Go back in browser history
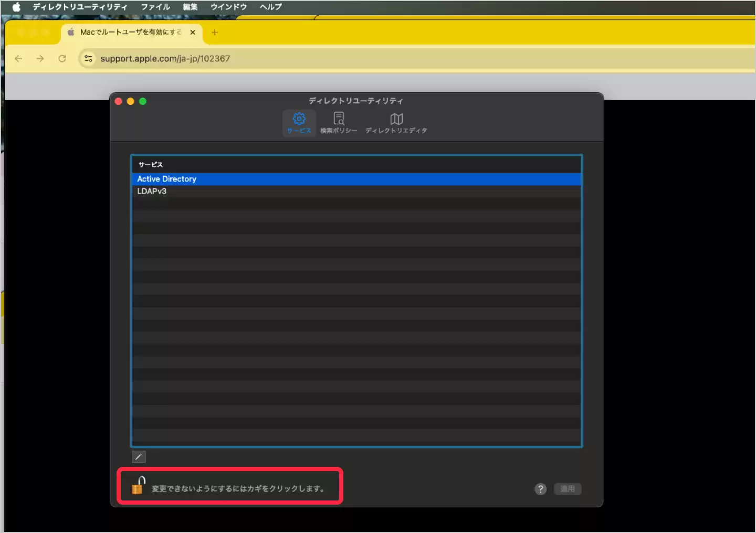Viewport: 756px width, 533px height. [18, 58]
